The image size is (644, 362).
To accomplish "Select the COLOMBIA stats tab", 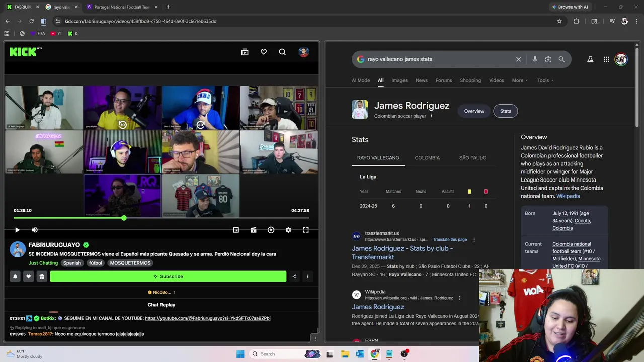I will coord(427,158).
